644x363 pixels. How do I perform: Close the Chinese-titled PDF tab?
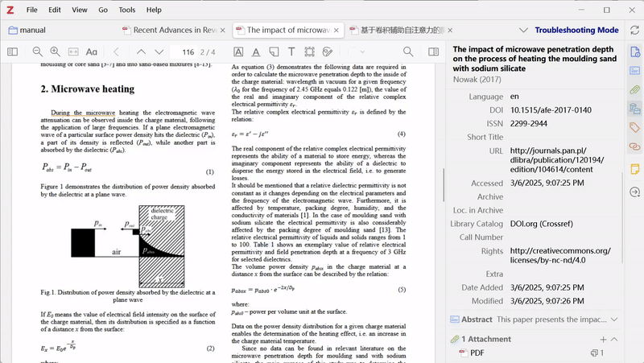click(450, 30)
